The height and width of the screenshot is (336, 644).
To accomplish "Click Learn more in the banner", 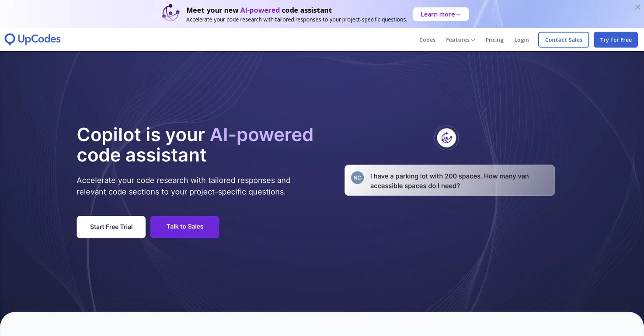I will click(441, 14).
